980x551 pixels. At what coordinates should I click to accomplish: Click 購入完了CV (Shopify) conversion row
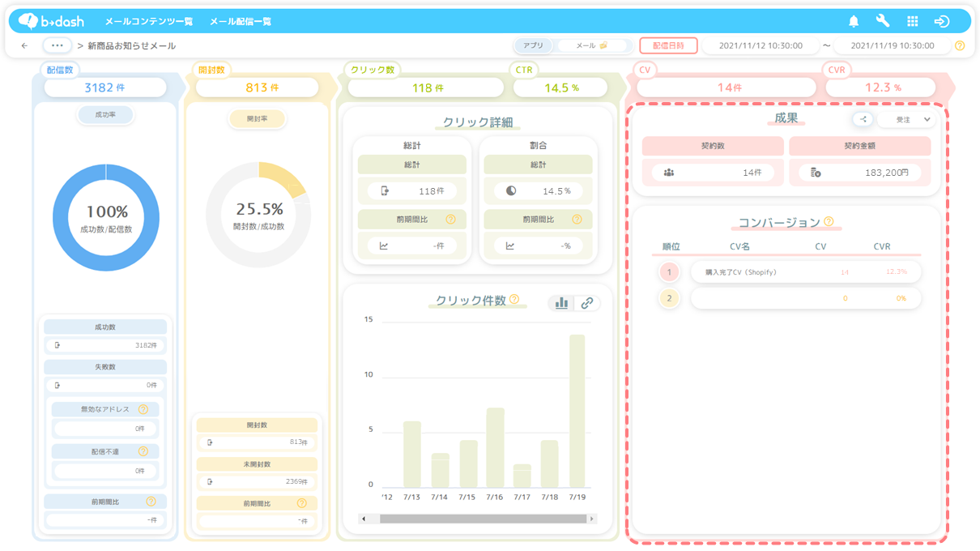point(806,272)
